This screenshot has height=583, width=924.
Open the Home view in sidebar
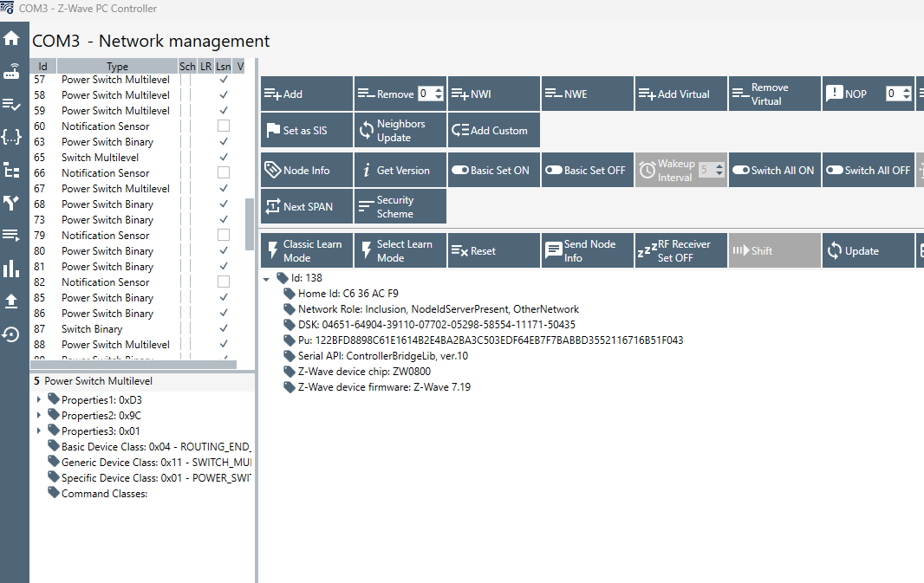point(11,38)
